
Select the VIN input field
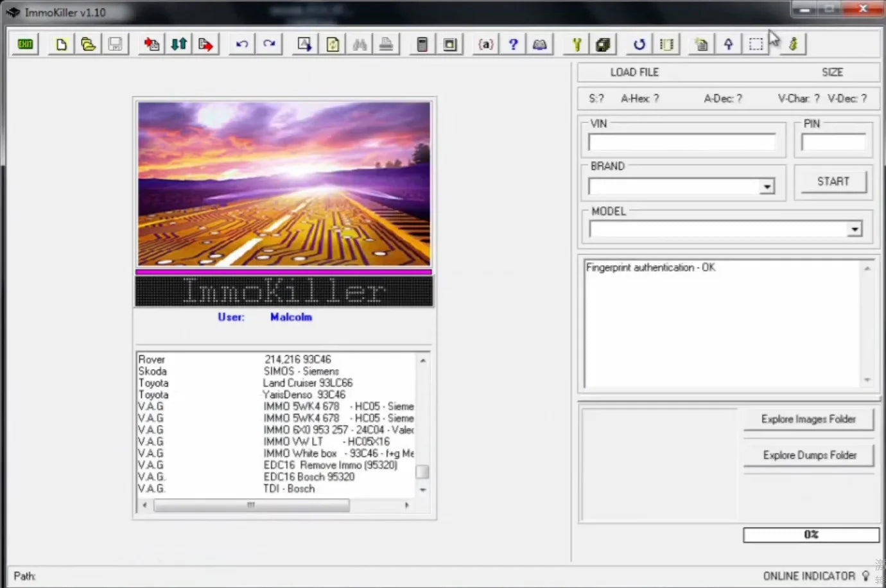pos(682,142)
